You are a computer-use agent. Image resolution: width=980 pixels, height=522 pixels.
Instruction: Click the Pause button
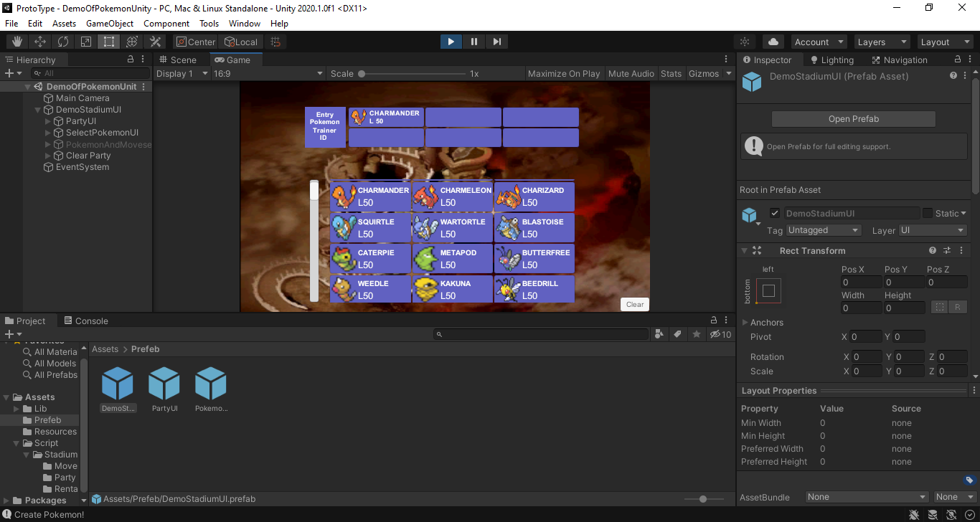click(x=473, y=42)
